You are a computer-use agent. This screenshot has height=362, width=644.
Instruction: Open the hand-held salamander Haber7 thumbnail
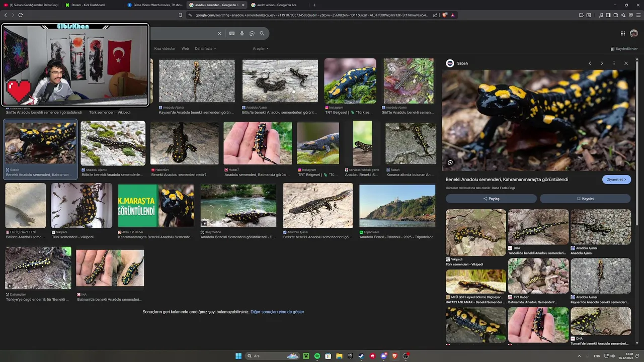[x=258, y=143]
